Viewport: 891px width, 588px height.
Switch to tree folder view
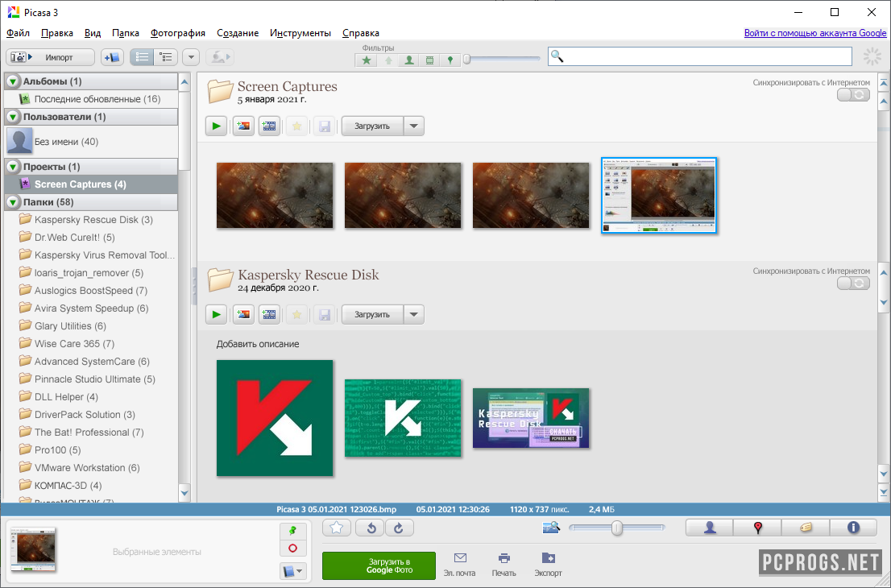166,57
